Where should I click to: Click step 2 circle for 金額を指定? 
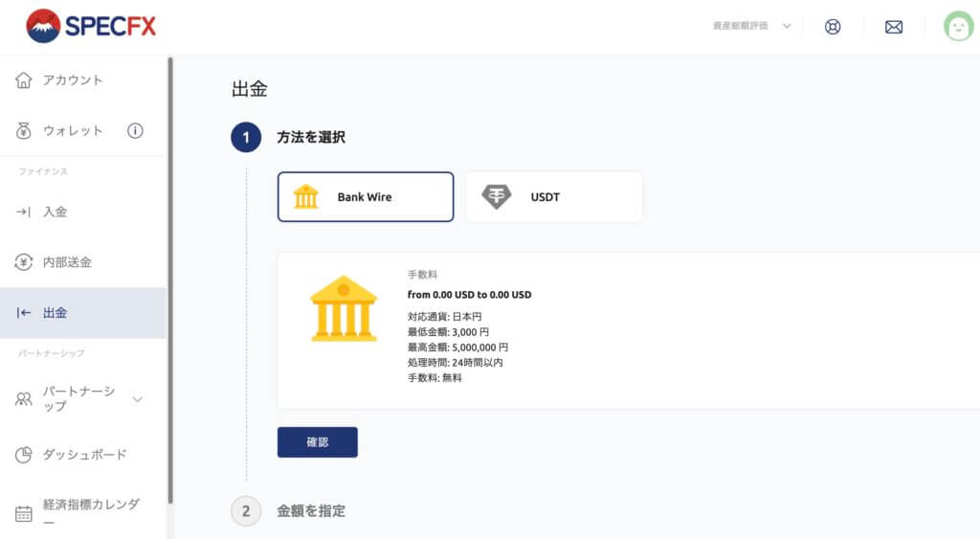(246, 511)
